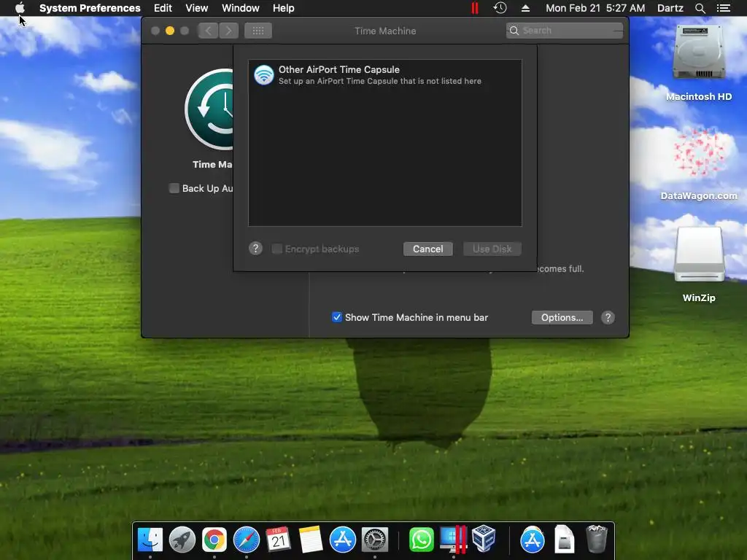The width and height of the screenshot is (747, 560).
Task: Launch Safari from the Dock
Action: coord(247,540)
